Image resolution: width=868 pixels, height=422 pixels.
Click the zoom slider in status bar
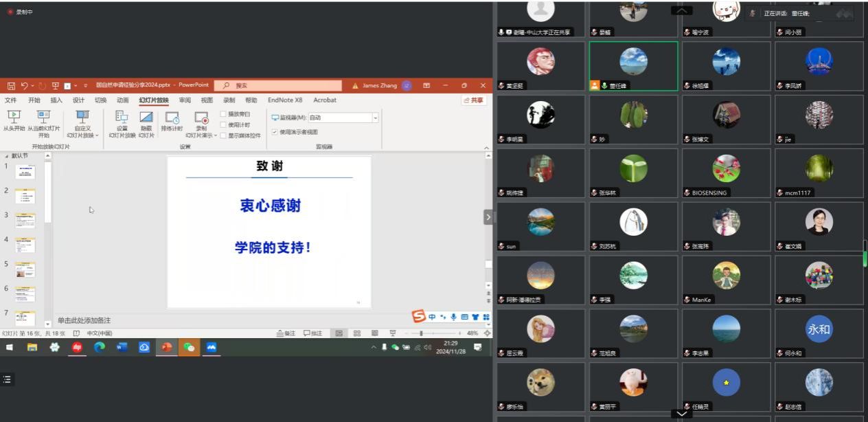click(x=439, y=333)
